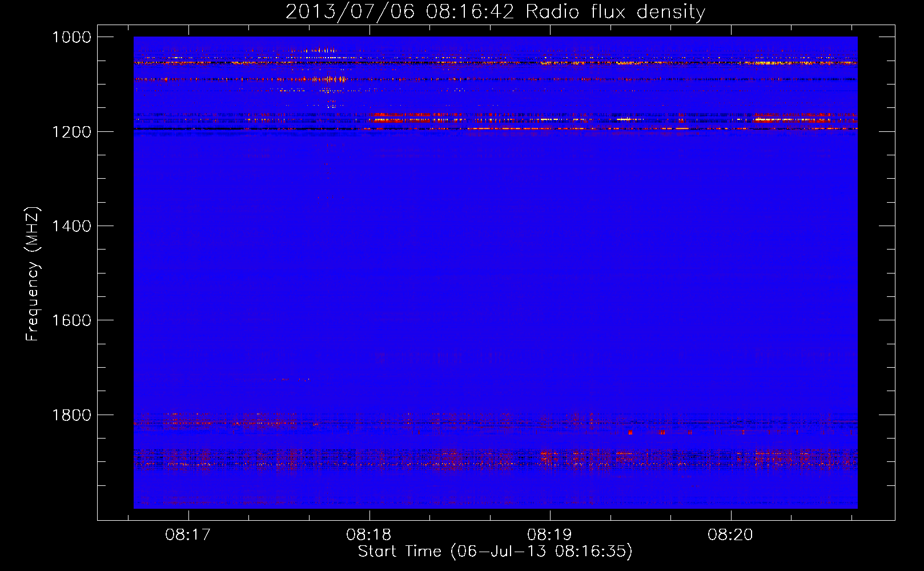This screenshot has height=571, width=924.
Task: Click the "Start Time (06-Jul-13 08:16:35)" label
Action: (x=495, y=552)
